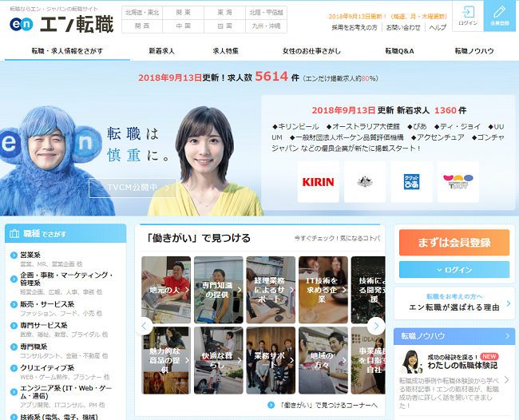
Task: Show the previous carousel slide arrow
Action: tap(144, 326)
